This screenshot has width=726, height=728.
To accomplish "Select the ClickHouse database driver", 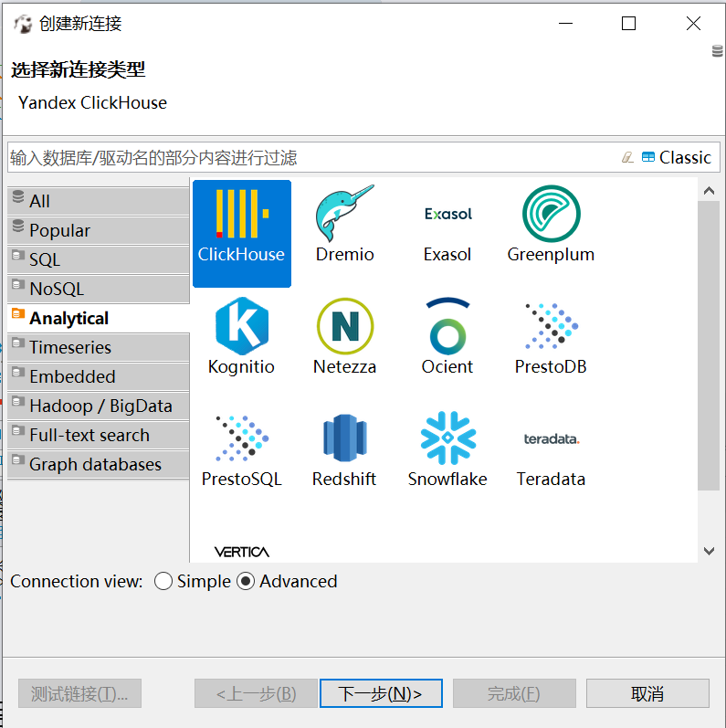I will [242, 234].
